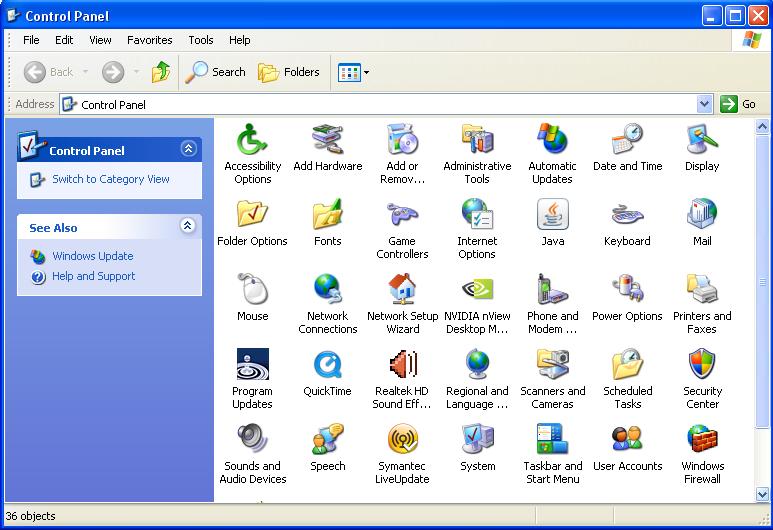This screenshot has height=530, width=773.
Task: Click the vertical scrollbar thumb
Action: pyautogui.click(x=762, y=282)
